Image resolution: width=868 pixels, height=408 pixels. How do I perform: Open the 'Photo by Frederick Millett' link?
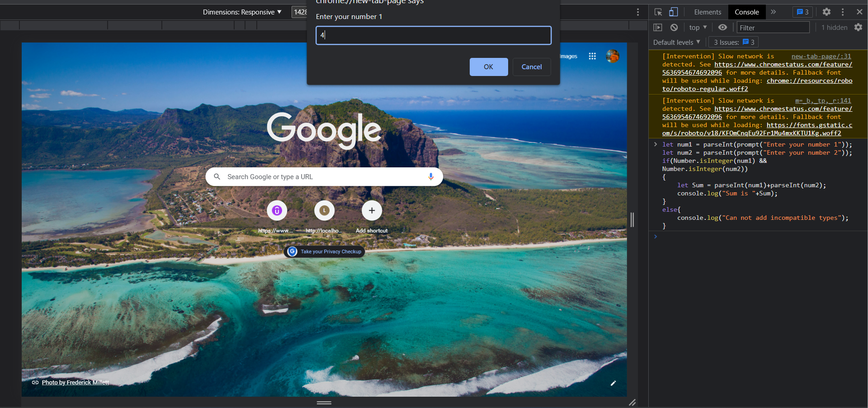tap(75, 383)
